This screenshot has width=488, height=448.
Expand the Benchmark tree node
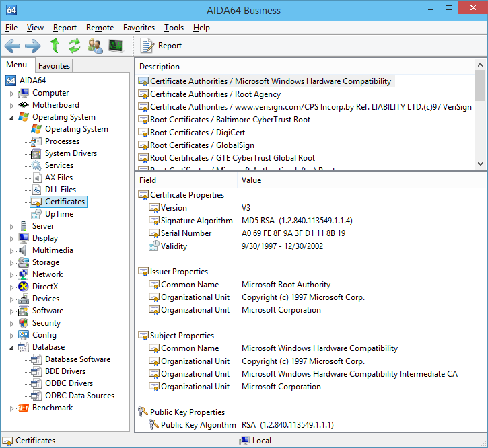(11, 408)
